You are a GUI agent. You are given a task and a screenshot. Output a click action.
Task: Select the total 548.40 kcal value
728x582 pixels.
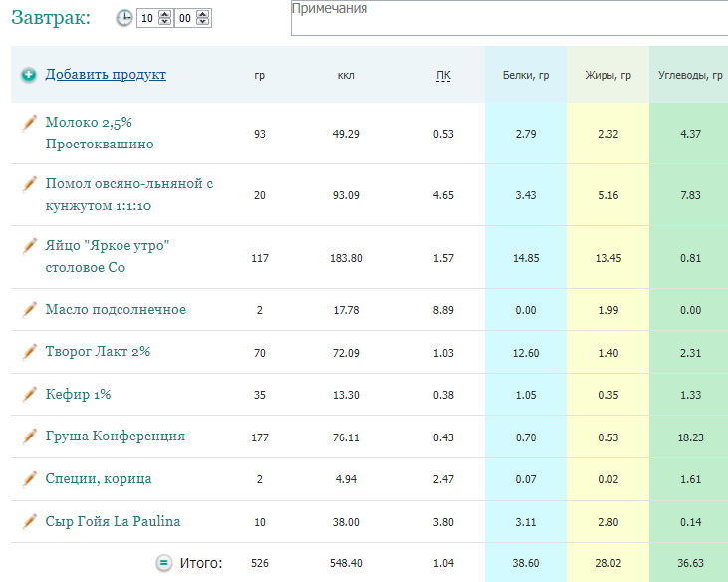[346, 563]
